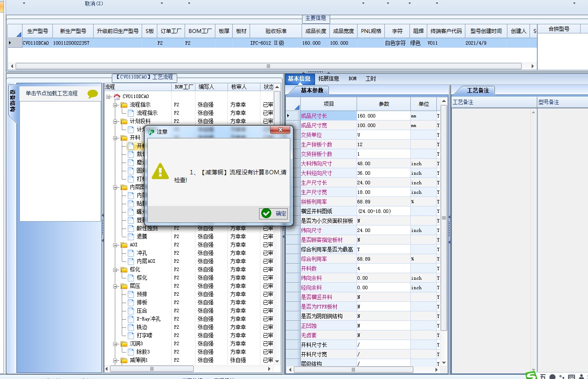Image resolution: width=588 pixels, height=379 pixels.
Task: Click the 沉铜3 folder icon
Action: 124,343
